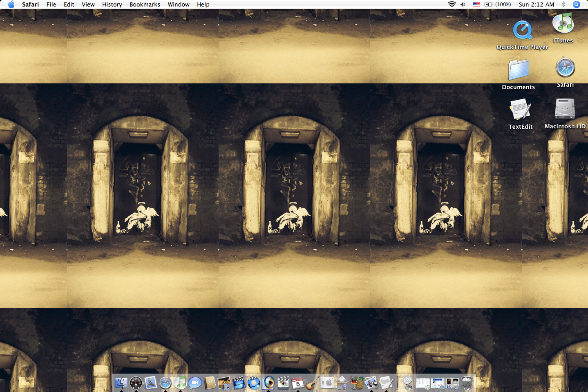The width and height of the screenshot is (588, 392).
Task: Open the Help menu
Action: click(x=203, y=4)
